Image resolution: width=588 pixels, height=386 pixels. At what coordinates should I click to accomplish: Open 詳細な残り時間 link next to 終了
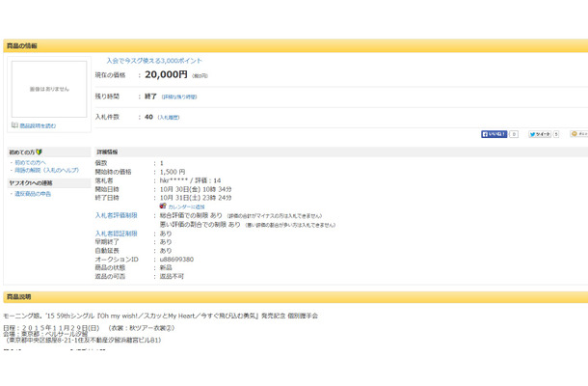pyautogui.click(x=178, y=96)
